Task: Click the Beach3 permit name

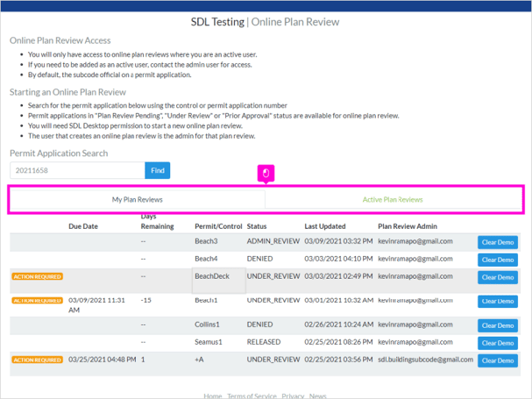Action: coord(206,241)
